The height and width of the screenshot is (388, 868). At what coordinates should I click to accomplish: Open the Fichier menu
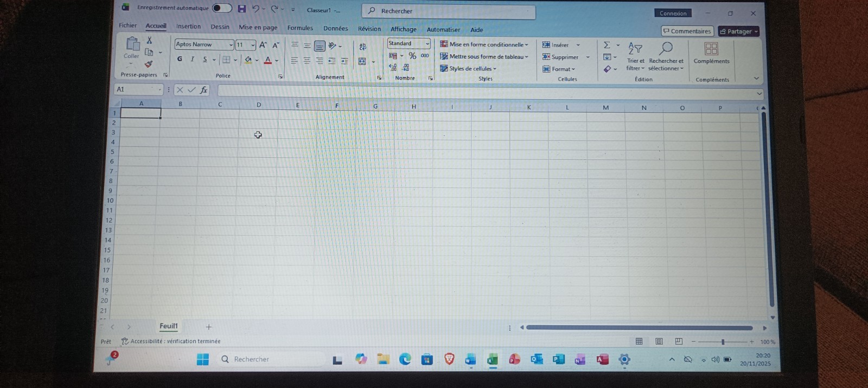128,25
